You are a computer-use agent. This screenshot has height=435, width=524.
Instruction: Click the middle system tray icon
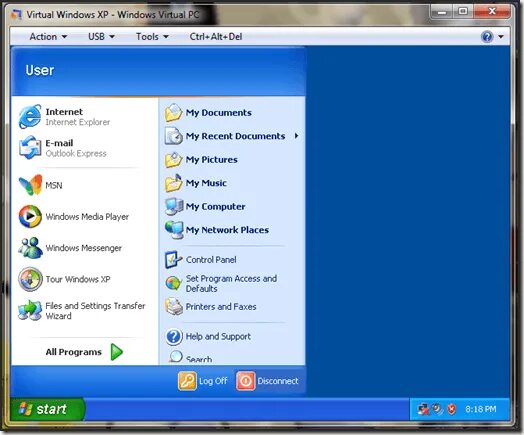(x=437, y=409)
